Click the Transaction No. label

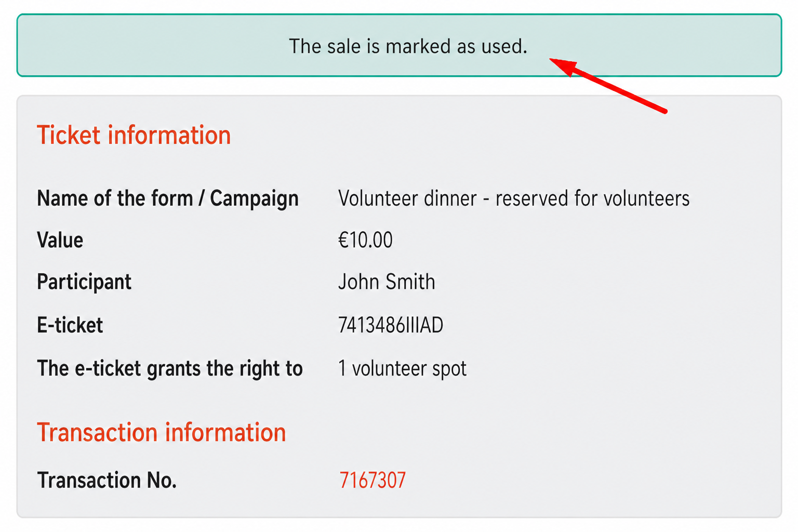pyautogui.click(x=107, y=480)
